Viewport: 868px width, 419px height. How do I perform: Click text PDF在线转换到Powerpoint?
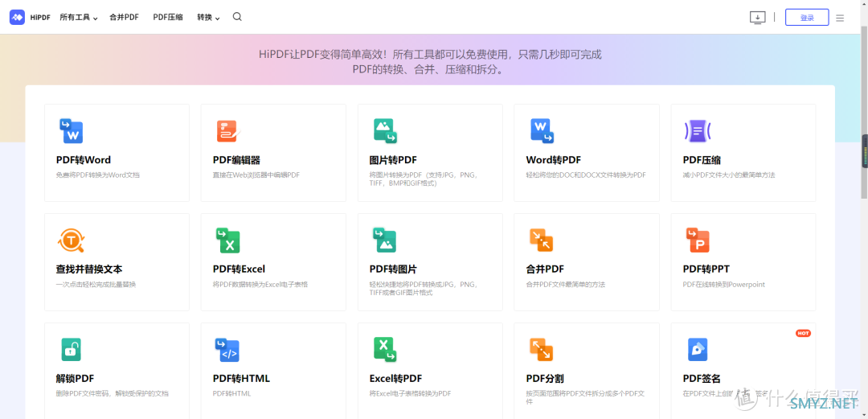[724, 285]
